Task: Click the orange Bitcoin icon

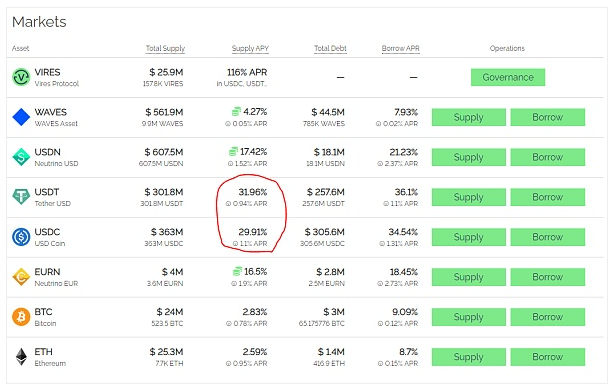Action: tap(21, 317)
